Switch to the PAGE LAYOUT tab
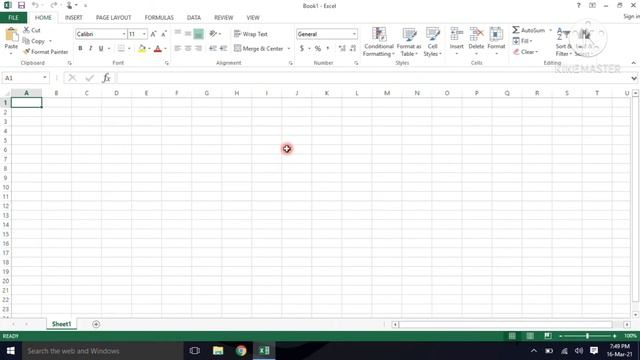This screenshot has width=640, height=360. pos(113,18)
